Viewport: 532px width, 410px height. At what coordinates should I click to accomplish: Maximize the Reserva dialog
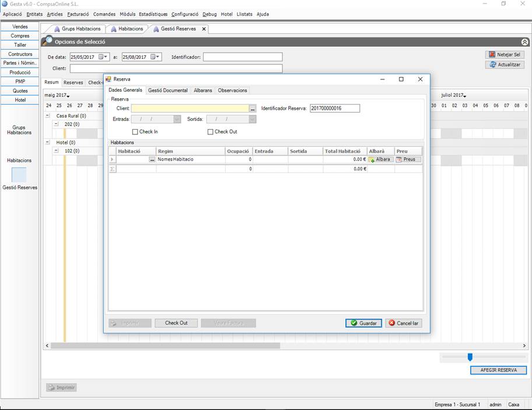pyautogui.click(x=401, y=79)
